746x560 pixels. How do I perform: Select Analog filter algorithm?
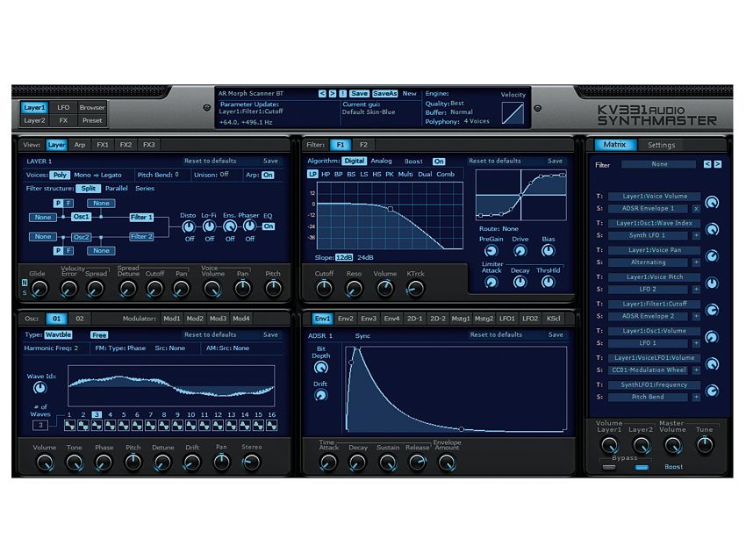pyautogui.click(x=381, y=162)
